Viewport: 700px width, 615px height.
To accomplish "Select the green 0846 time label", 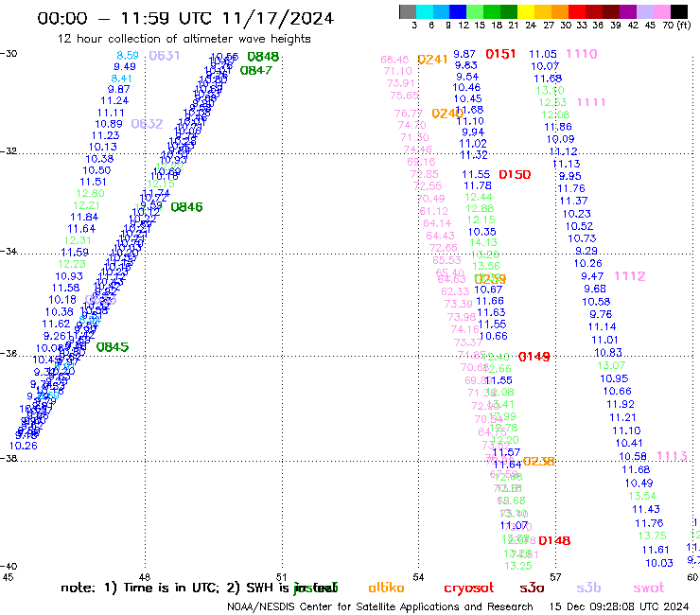I will tap(186, 207).
